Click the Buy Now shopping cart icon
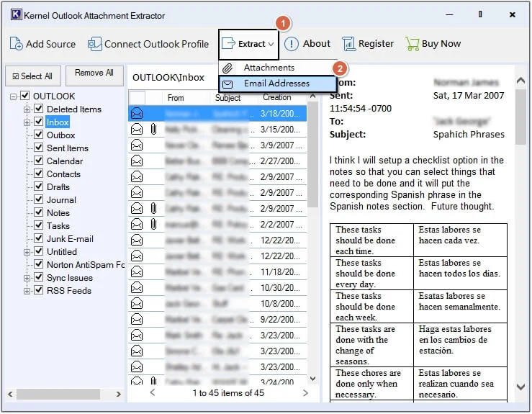This screenshot has height=414, width=532. [x=412, y=44]
